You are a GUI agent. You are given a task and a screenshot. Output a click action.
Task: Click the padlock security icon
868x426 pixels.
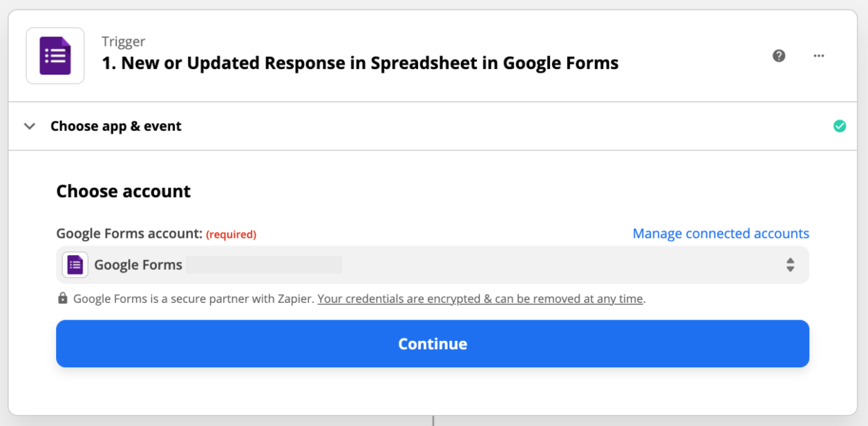63,299
